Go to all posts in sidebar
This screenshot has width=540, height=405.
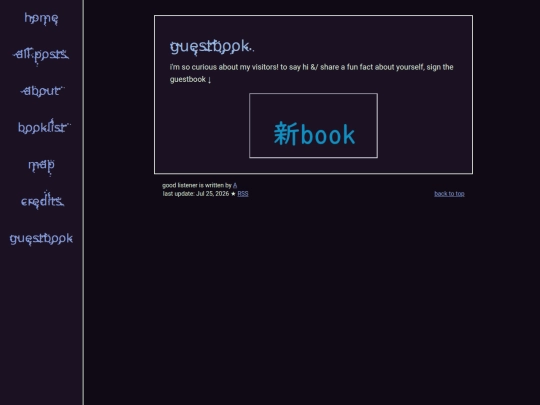pyautogui.click(x=41, y=55)
